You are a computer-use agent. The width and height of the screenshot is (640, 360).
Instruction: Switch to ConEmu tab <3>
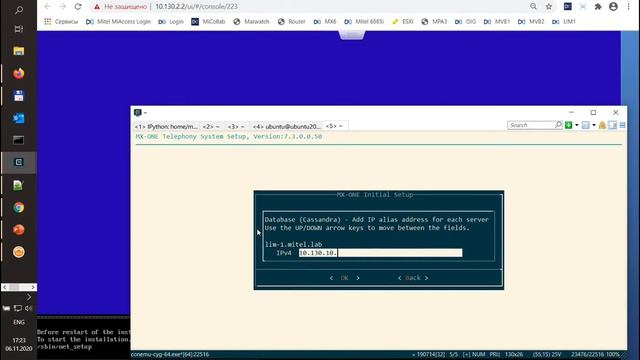pyautogui.click(x=236, y=127)
